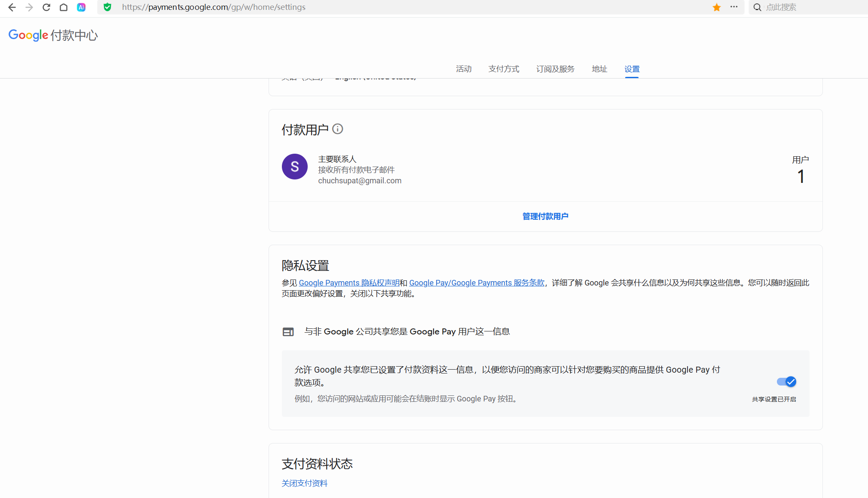The image size is (868, 498).
Task: Click info icon next to 付款用户
Action: pos(338,129)
